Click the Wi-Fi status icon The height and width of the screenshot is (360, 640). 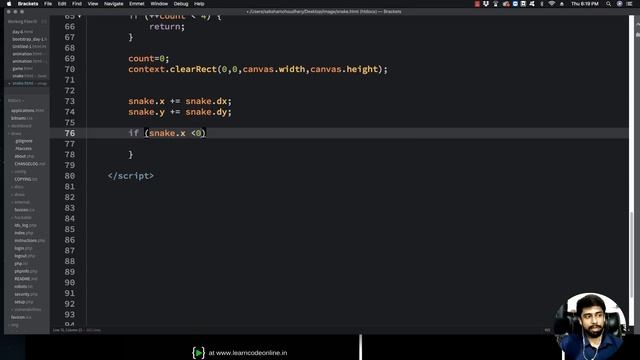coord(551,4)
